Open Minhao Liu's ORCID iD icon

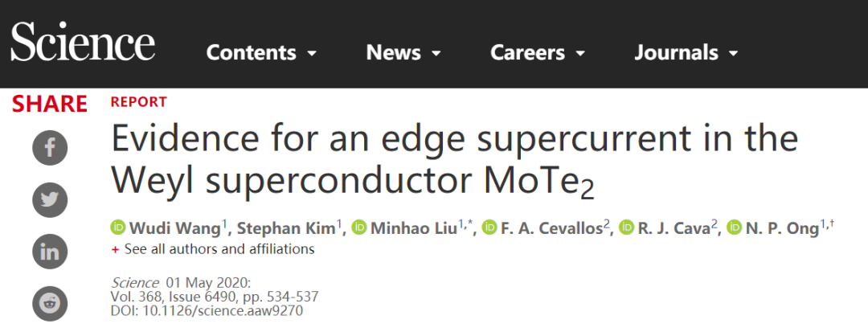pyautogui.click(x=359, y=228)
